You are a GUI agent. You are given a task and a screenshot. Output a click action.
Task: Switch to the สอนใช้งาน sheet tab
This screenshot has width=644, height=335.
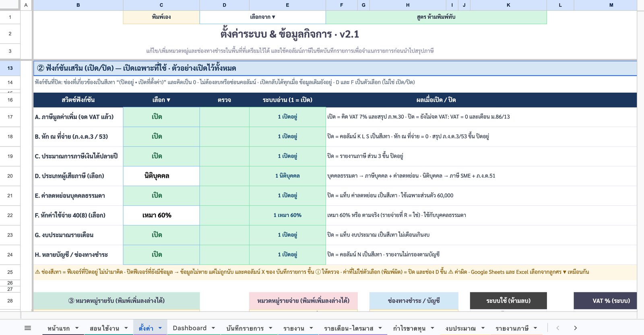coord(105,328)
